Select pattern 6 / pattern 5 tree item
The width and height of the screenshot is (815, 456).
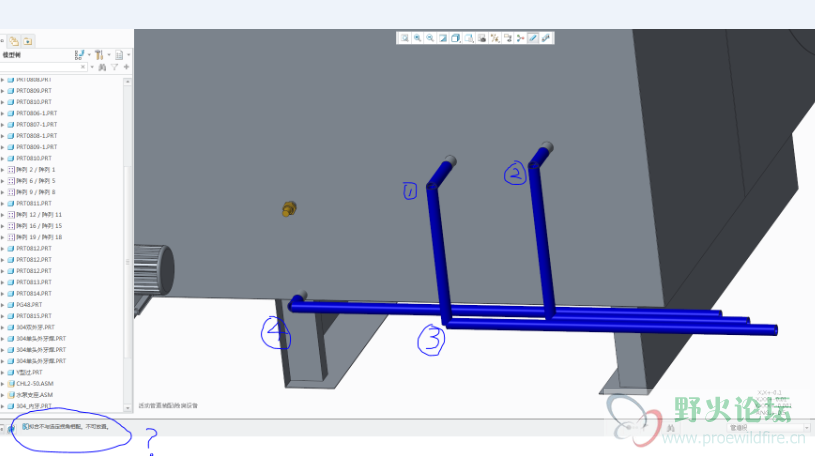click(x=35, y=181)
